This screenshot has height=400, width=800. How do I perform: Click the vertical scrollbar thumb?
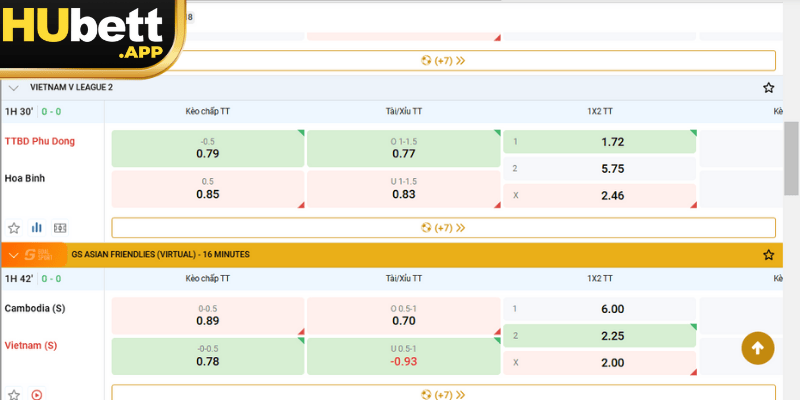(791, 150)
